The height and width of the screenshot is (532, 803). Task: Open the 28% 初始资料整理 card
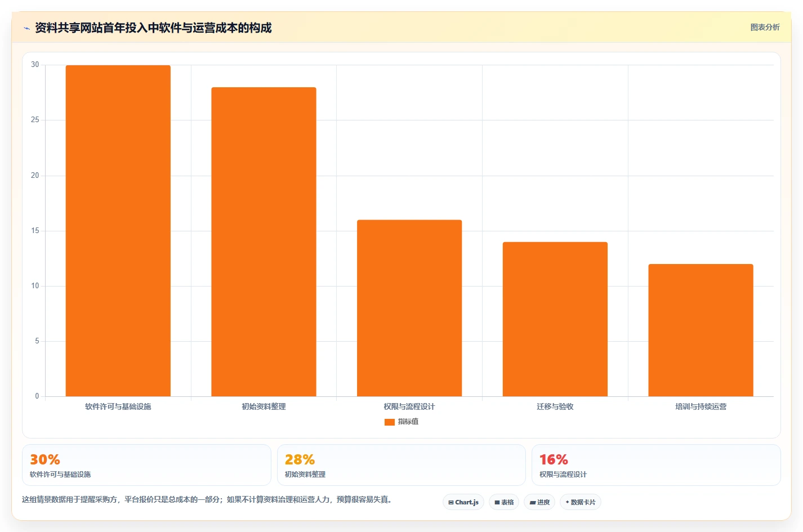(x=401, y=465)
